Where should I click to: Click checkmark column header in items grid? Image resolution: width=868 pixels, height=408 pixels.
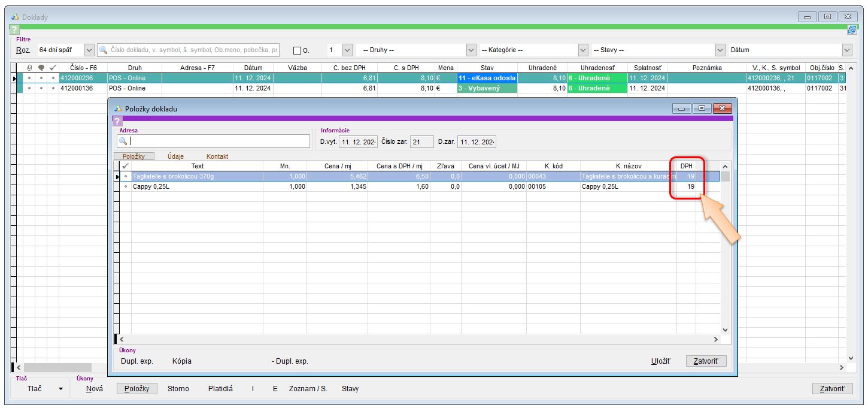click(125, 166)
